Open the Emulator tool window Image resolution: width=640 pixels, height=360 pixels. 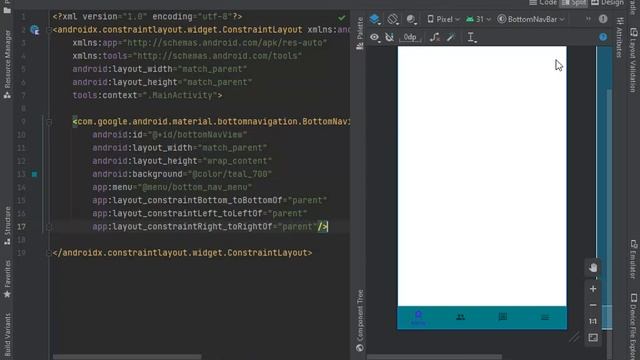[x=633, y=259]
